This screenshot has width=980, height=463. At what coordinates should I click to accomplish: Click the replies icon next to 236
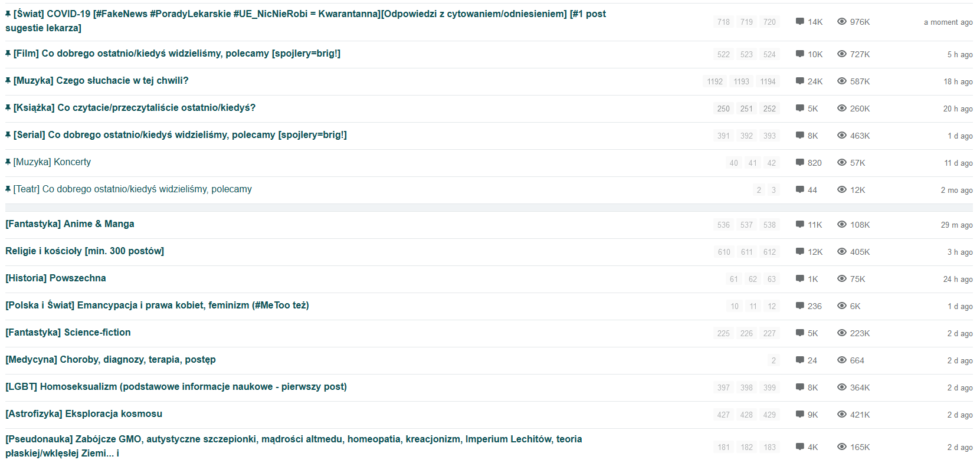click(800, 306)
